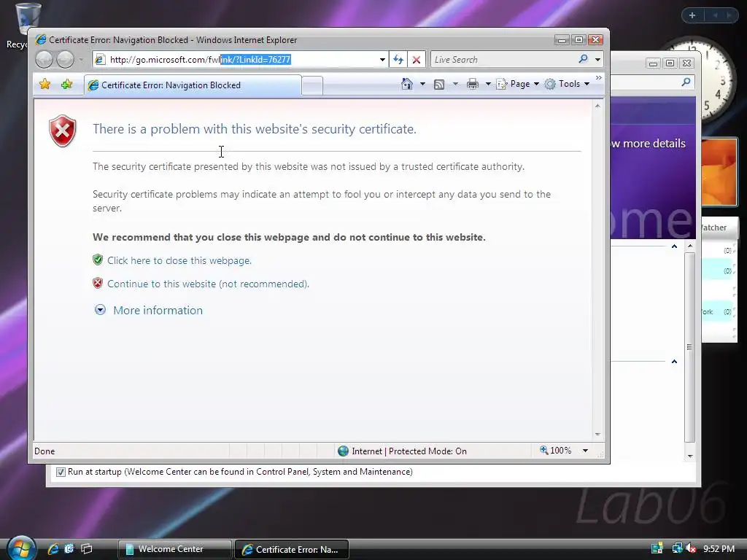Screen dimensions: 747x560
Task: Toggle Run at startup checkbox in Welcome Center
Action: coord(61,472)
